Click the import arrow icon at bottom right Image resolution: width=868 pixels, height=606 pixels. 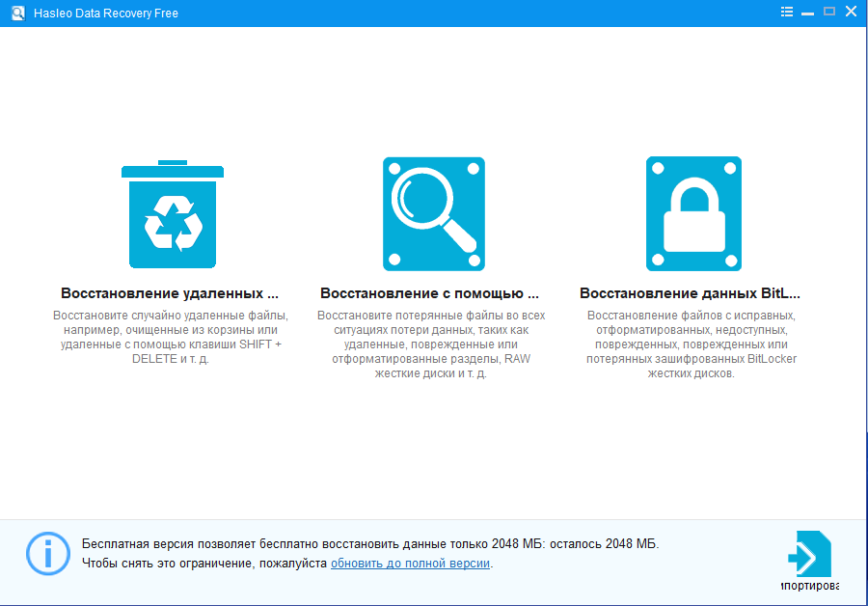tap(809, 554)
